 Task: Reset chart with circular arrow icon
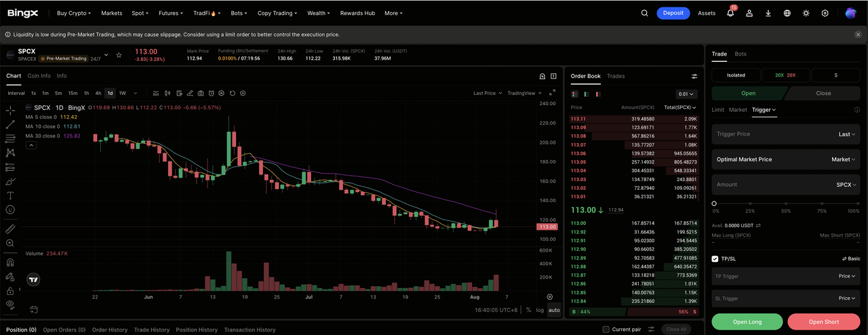click(x=233, y=93)
